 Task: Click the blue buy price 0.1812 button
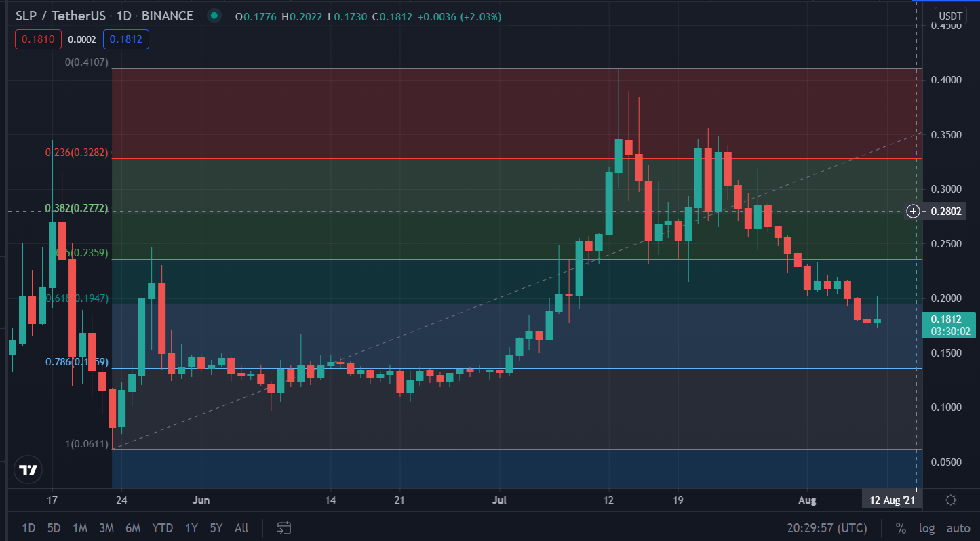click(126, 39)
